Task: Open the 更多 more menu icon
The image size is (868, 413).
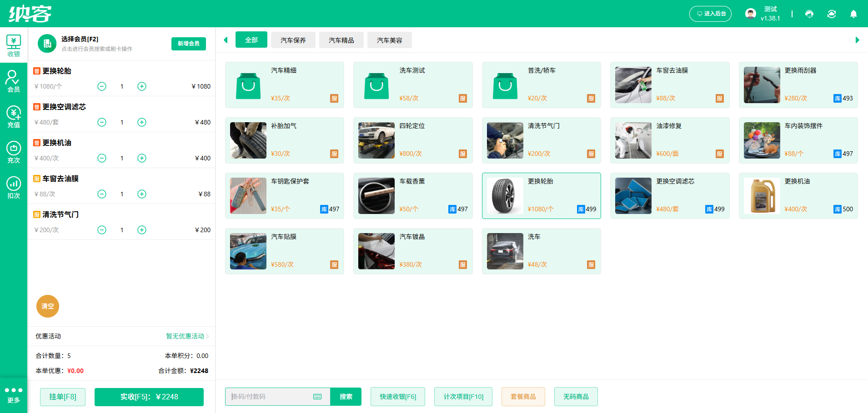Action: point(14,395)
